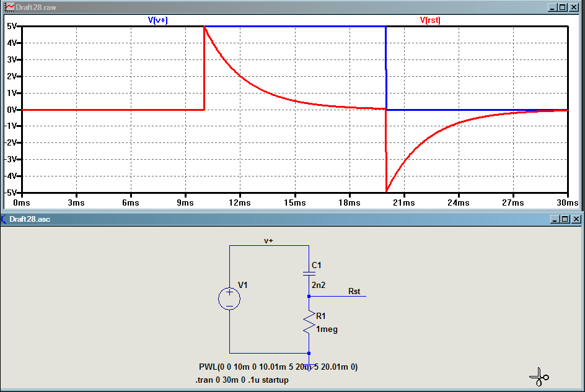
Task: Click the 4V vertical axis label
Action: click(12, 43)
